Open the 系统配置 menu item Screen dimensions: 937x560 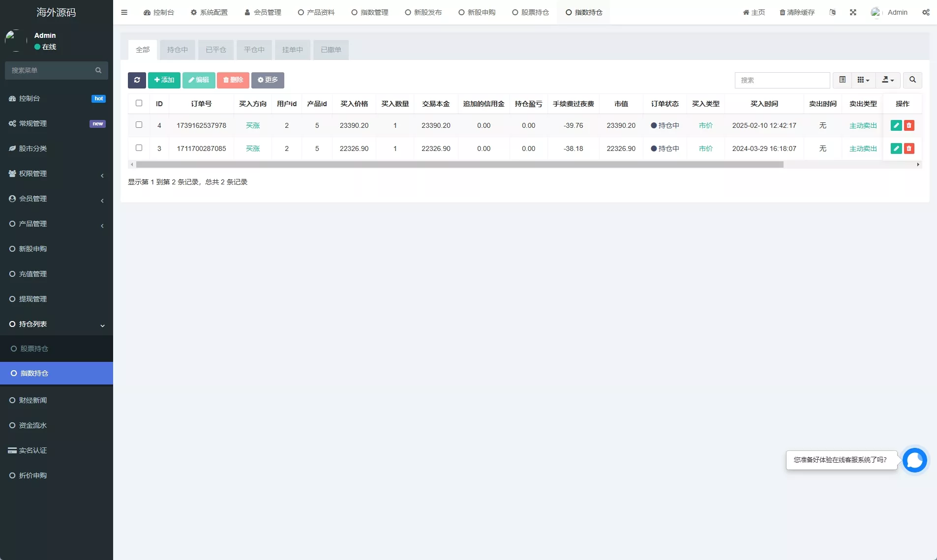(x=210, y=12)
